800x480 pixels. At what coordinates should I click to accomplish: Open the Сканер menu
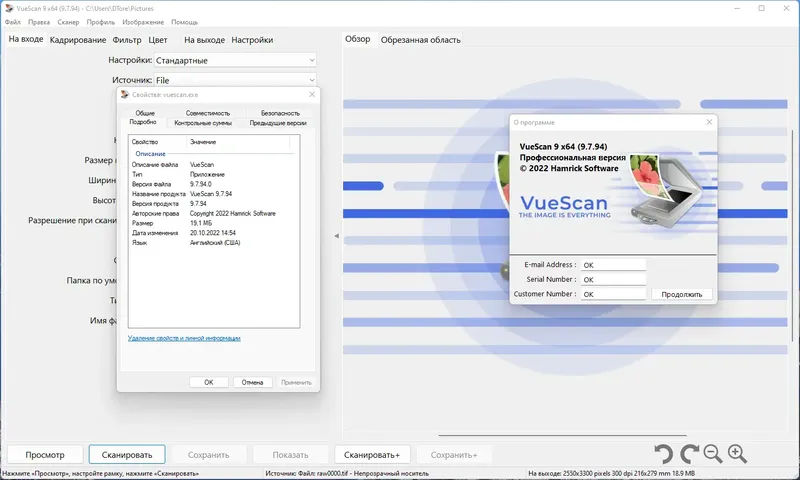pyautogui.click(x=68, y=22)
